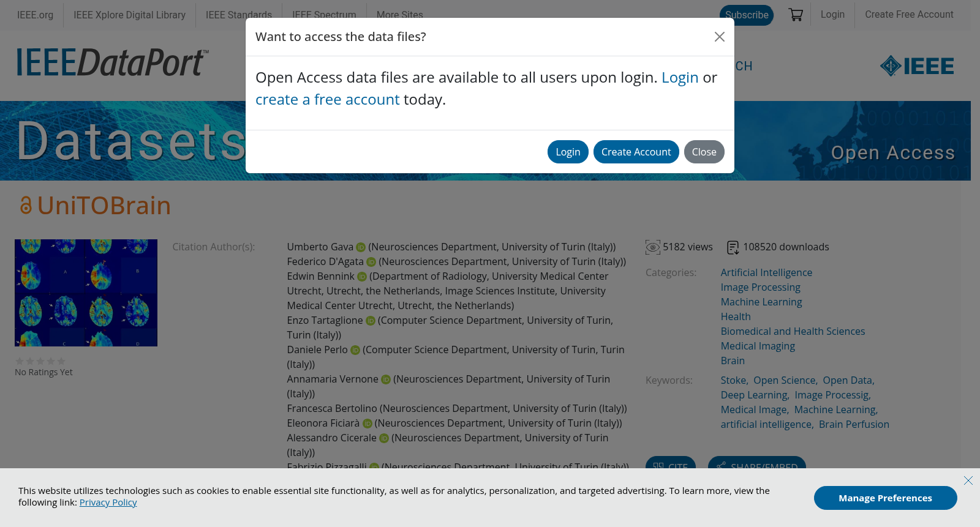980x527 pixels.
Task: Open Federico D'Agata's ORCID icon
Action: [x=371, y=262]
